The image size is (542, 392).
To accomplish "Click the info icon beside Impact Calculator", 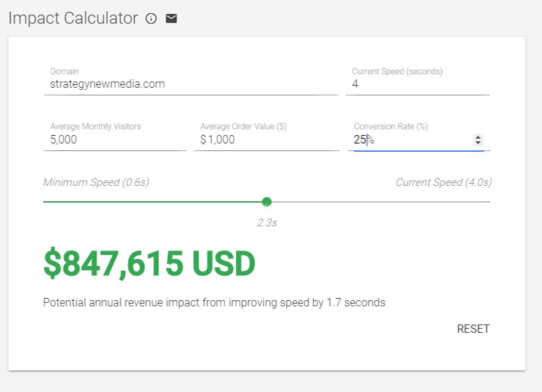I will click(x=151, y=19).
